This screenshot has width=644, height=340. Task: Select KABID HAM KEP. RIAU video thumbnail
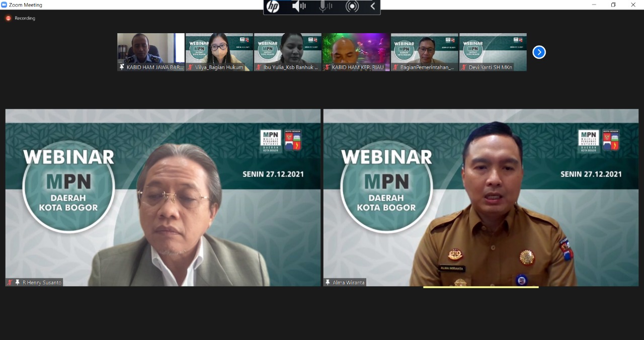coord(356,52)
